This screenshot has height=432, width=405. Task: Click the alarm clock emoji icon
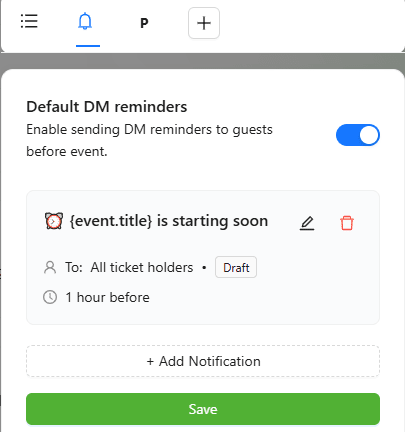[54, 221]
